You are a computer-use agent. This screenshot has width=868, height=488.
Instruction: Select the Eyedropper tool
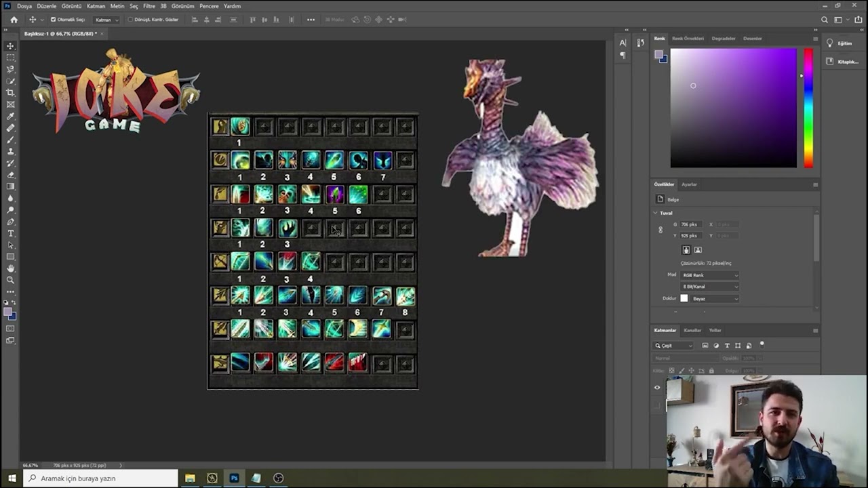10,116
